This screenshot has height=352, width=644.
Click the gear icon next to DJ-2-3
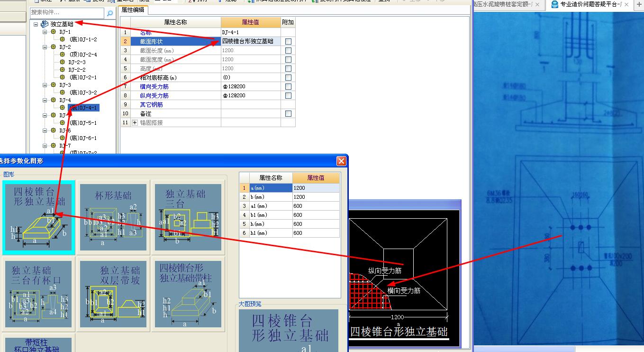(62, 62)
